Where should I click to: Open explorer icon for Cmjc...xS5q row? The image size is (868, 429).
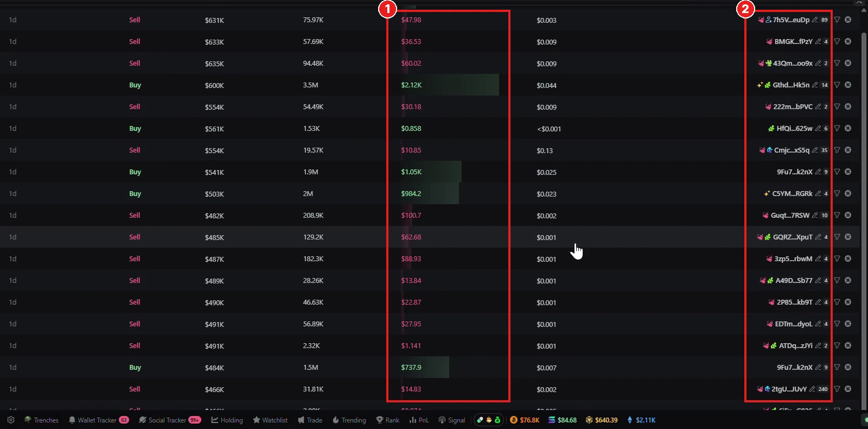point(848,150)
